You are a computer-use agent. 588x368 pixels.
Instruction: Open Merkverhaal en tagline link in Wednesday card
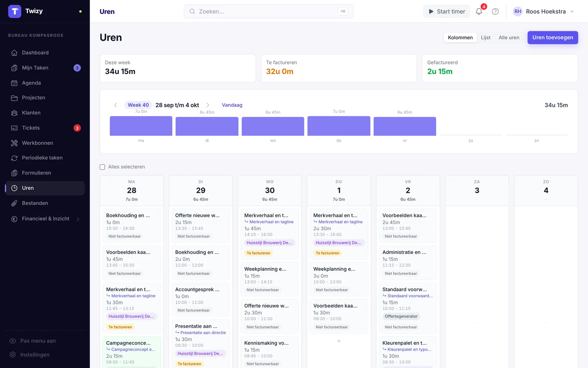271,222
